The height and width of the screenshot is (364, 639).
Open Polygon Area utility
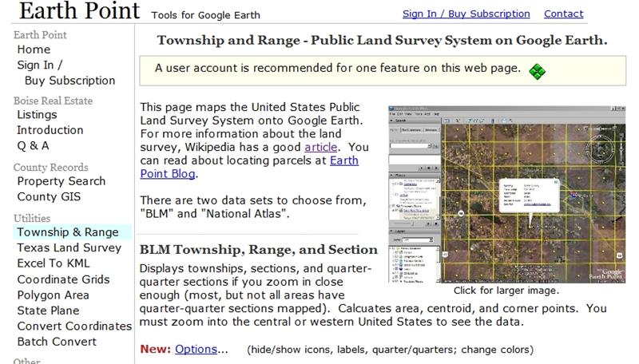click(53, 295)
